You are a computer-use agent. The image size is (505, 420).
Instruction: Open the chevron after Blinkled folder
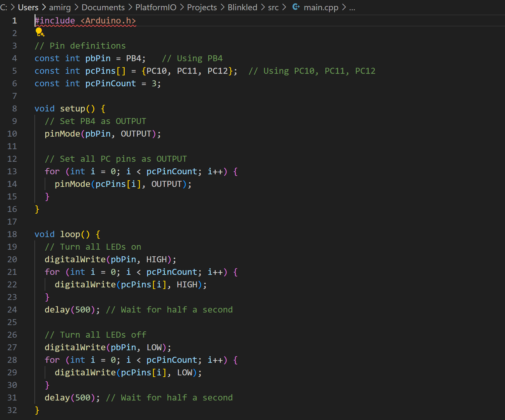[262, 7]
